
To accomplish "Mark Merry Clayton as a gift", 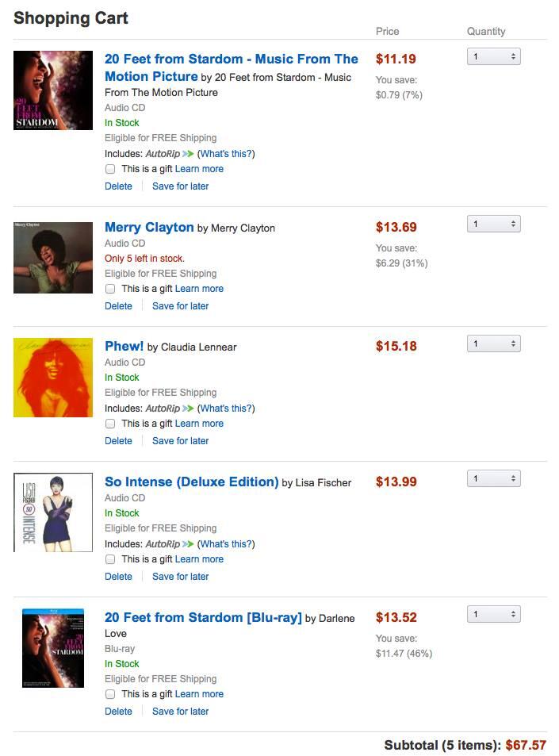I will (110, 289).
